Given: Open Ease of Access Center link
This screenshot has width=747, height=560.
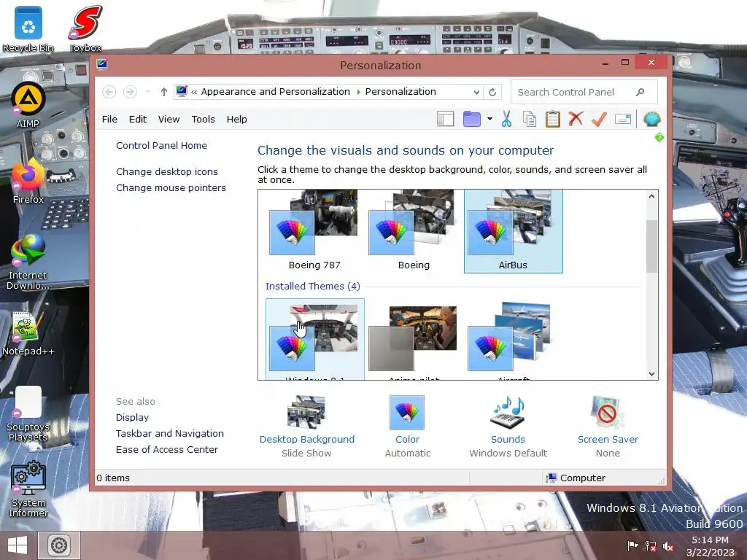Looking at the screenshot, I should [x=167, y=449].
